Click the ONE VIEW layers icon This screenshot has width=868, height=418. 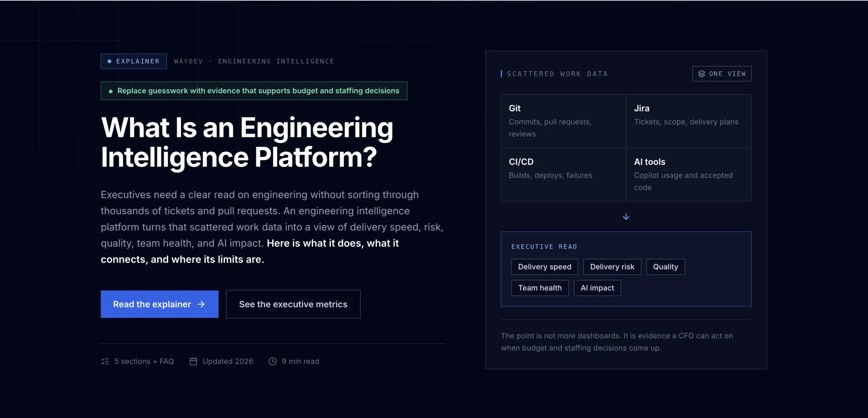pos(702,74)
